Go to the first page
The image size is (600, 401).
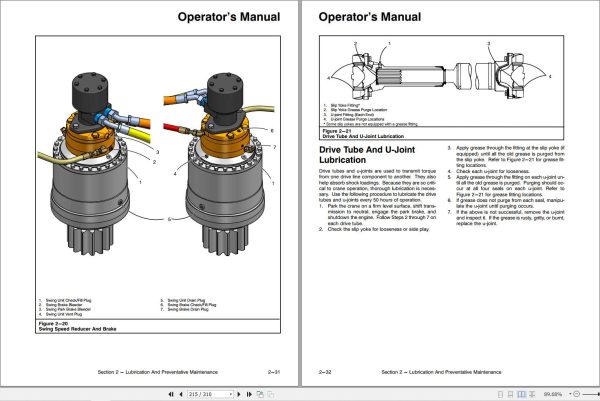pos(171,394)
